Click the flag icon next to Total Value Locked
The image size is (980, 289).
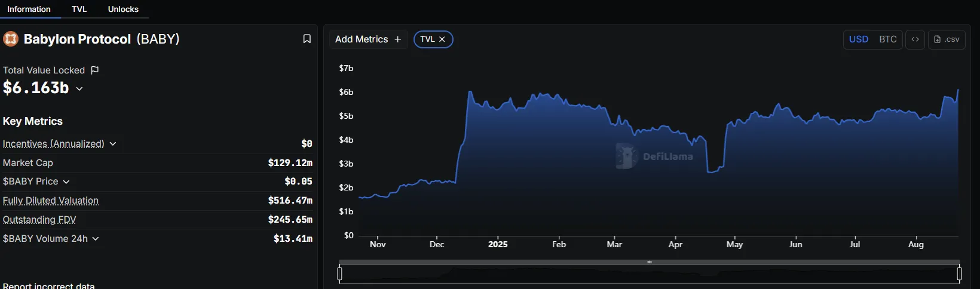tap(94, 70)
